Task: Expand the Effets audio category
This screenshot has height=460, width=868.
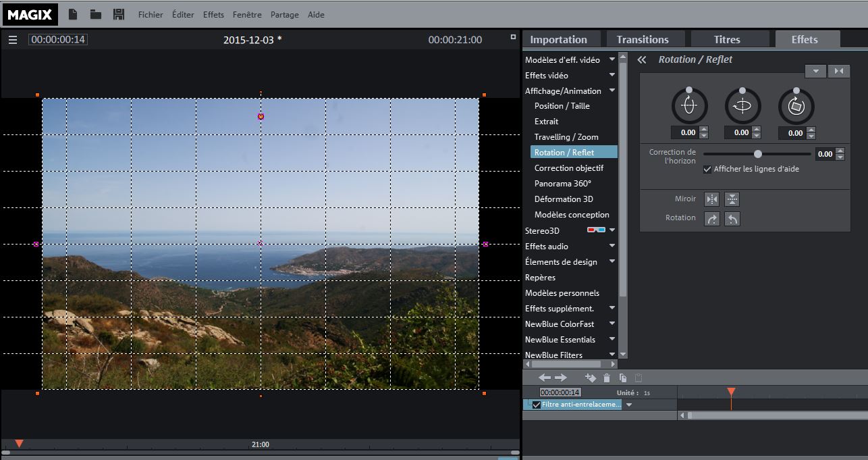Action: coord(612,247)
